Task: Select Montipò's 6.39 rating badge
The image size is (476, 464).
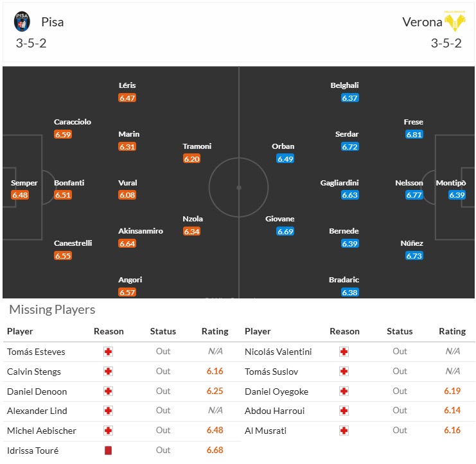Action: 457,195
